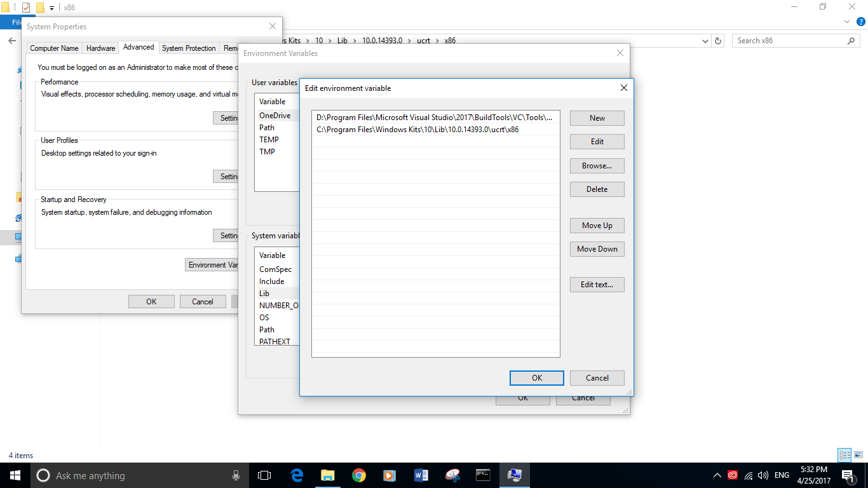Click the Edit button for selected entry

597,142
